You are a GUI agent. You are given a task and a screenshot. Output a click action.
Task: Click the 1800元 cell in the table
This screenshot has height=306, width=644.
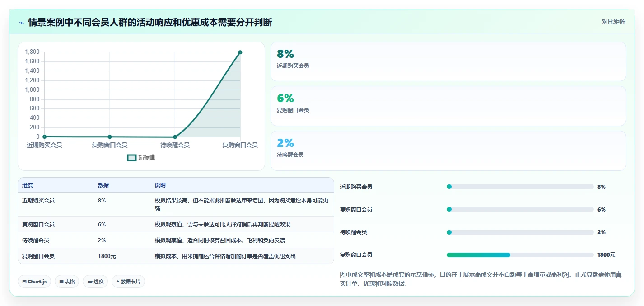107,256
